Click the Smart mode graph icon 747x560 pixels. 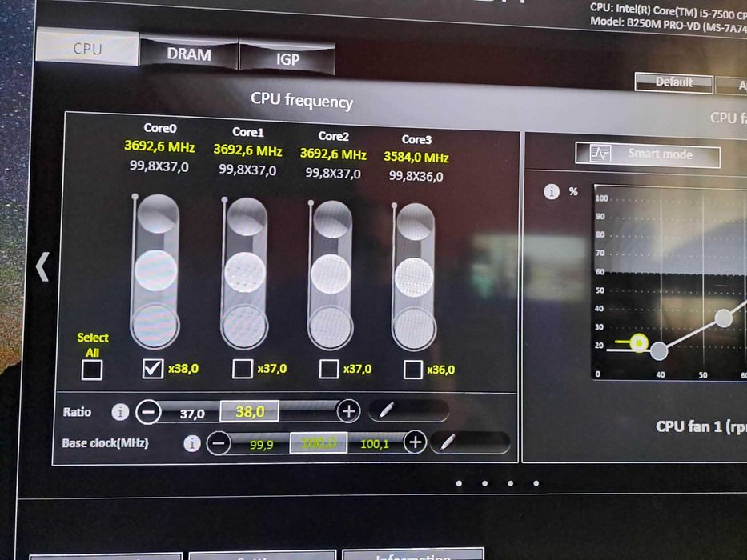pyautogui.click(x=600, y=154)
